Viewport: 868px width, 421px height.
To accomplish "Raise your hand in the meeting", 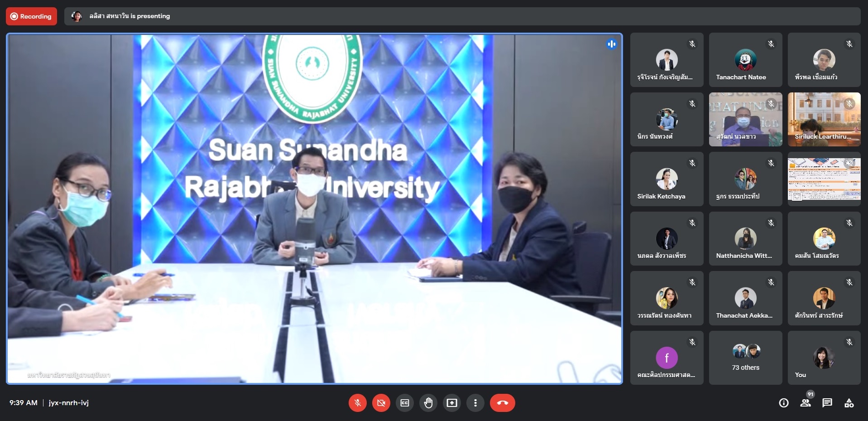I will pos(428,403).
